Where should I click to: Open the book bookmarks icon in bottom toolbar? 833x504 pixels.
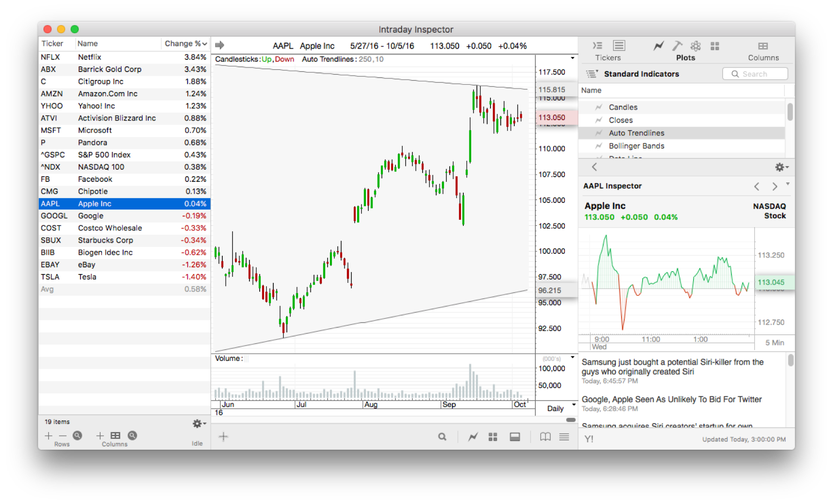click(545, 436)
